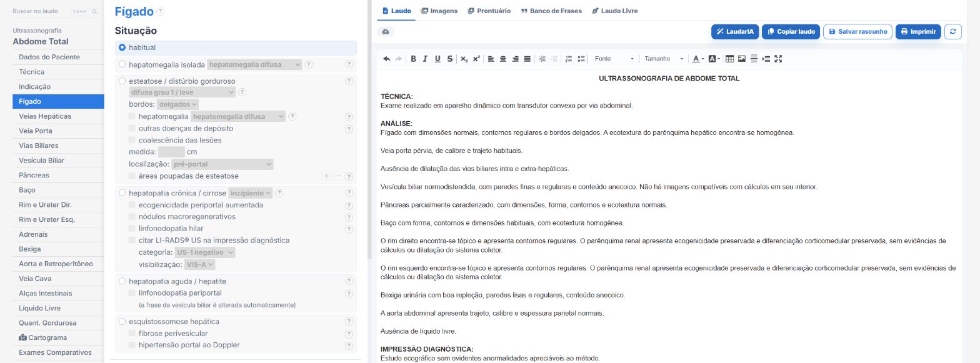980x363 pixels.
Task: Open text color picker in toolbar
Action: click(x=698, y=59)
